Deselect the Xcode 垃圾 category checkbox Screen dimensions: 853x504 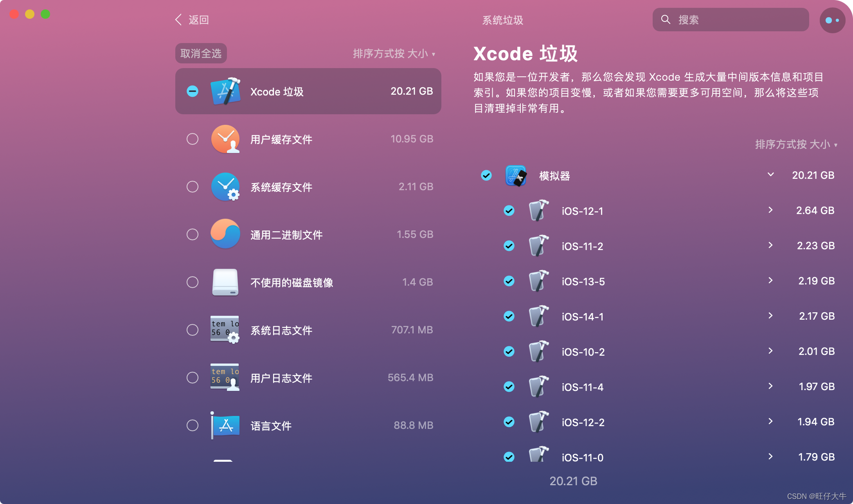tap(193, 91)
